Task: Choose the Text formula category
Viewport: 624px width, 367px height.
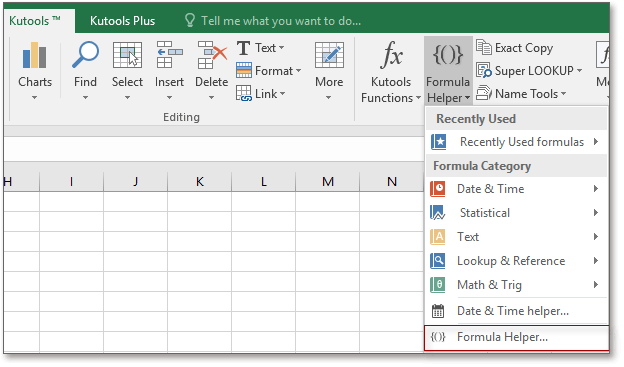Action: 517,236
